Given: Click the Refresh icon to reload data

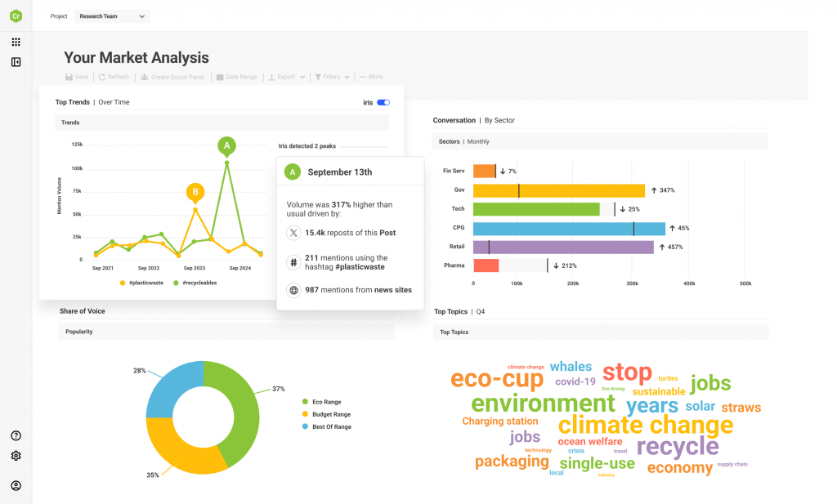Looking at the screenshot, I should point(102,77).
